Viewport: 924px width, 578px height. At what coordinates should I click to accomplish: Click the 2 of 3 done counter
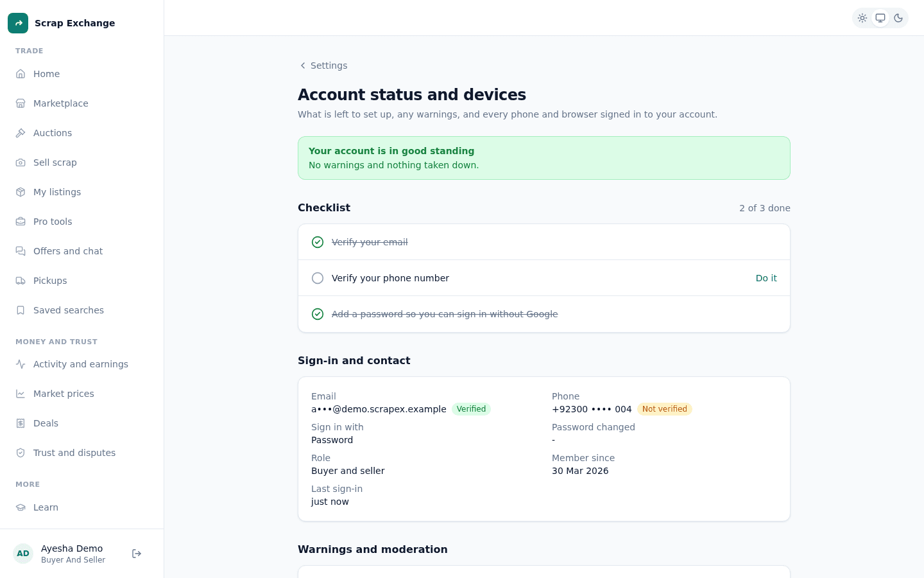(x=765, y=208)
